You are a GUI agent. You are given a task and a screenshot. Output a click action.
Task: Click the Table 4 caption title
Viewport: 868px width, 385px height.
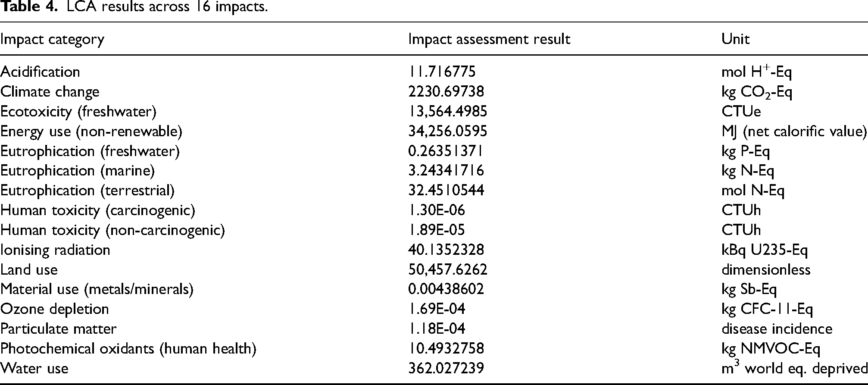tap(134, 7)
